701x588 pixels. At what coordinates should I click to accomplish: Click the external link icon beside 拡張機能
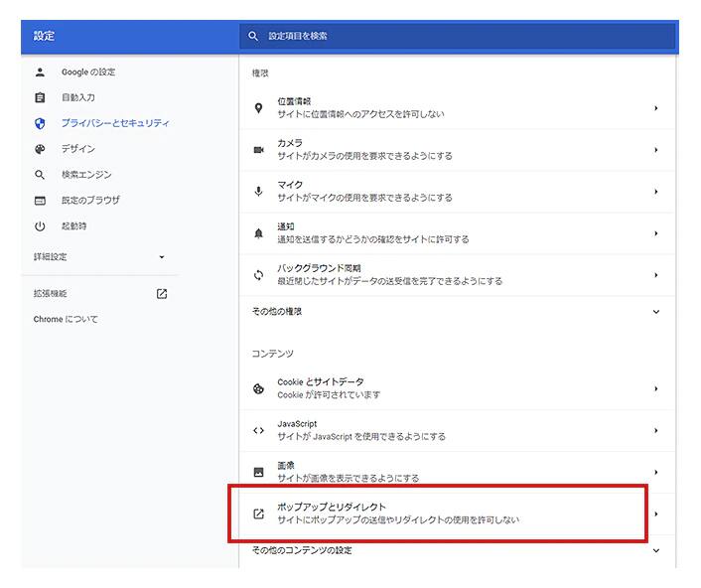162,294
